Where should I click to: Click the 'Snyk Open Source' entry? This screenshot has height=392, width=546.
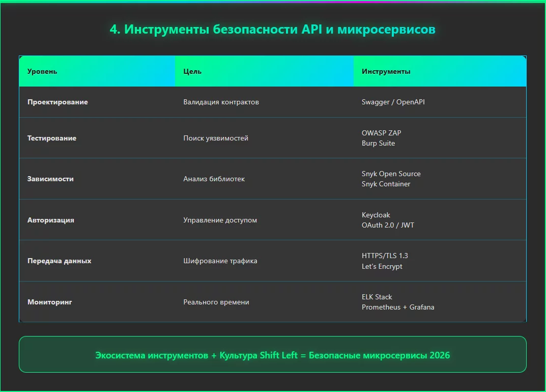click(x=391, y=174)
